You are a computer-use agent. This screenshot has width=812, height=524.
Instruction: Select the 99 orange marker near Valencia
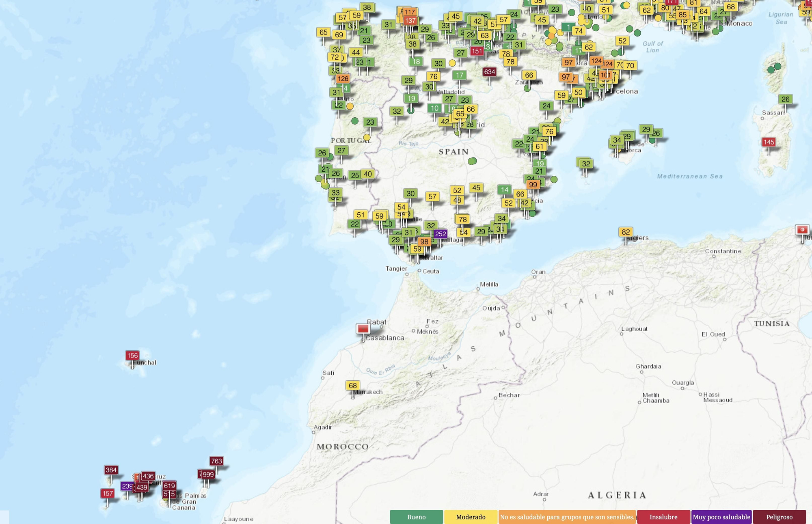(533, 184)
